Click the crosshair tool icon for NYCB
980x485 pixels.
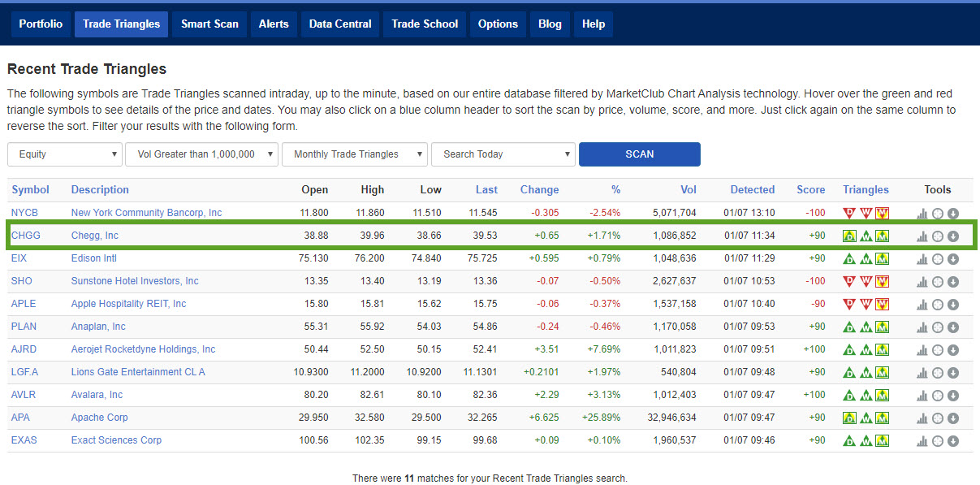[x=937, y=213]
